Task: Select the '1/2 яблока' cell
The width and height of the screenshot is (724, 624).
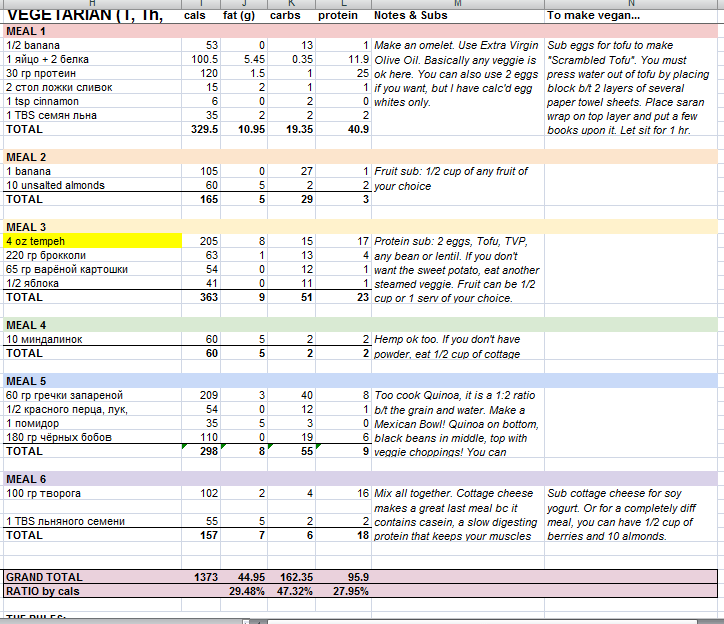Action: click(x=92, y=283)
